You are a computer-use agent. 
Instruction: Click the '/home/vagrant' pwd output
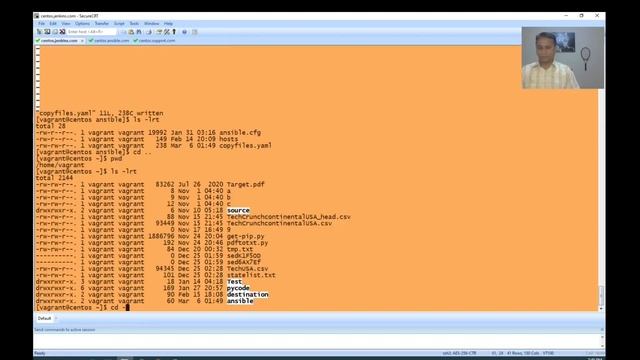(60, 165)
